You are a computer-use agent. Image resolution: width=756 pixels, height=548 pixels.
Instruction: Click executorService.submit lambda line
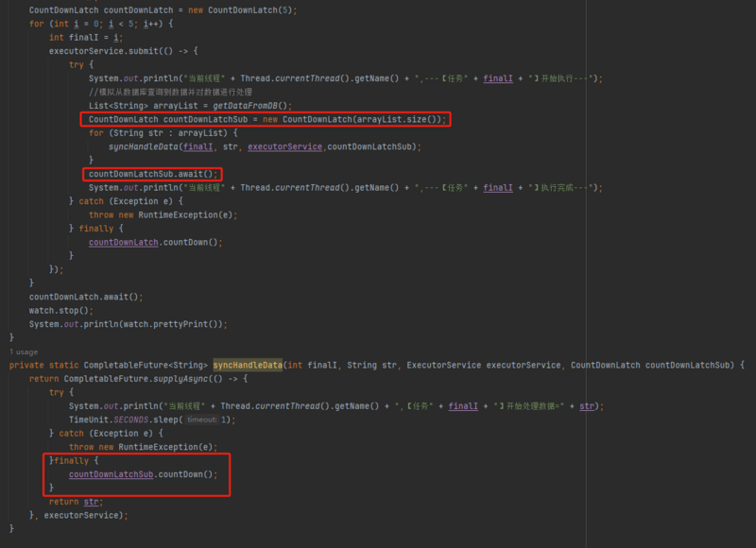(x=124, y=51)
